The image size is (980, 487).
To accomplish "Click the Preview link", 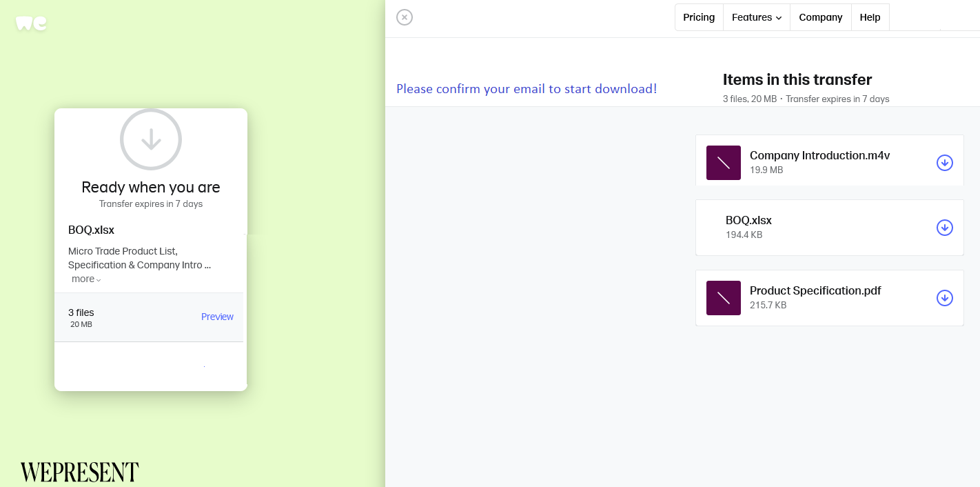I will 217,317.
